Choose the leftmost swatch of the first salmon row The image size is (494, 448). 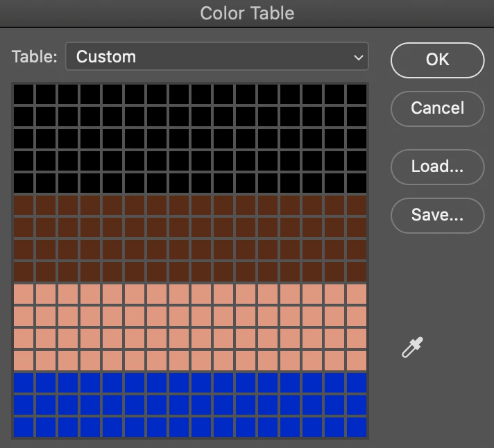click(24, 293)
